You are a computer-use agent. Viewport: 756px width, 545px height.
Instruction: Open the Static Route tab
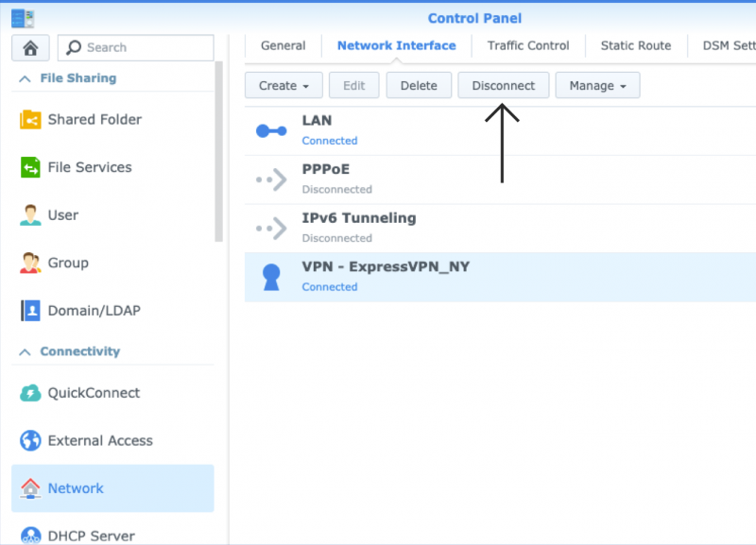[x=635, y=44]
